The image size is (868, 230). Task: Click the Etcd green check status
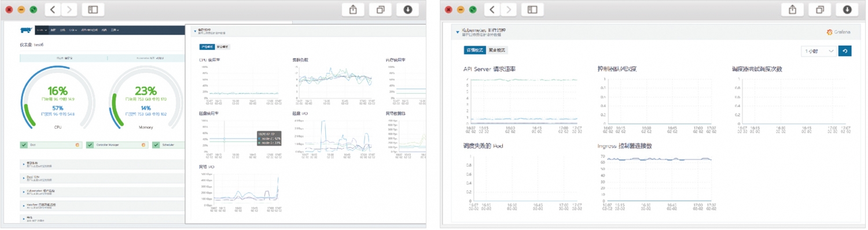24,144
